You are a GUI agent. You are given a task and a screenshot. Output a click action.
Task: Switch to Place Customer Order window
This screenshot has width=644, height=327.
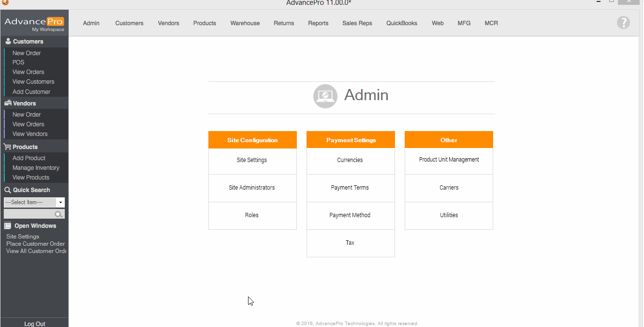tap(35, 244)
